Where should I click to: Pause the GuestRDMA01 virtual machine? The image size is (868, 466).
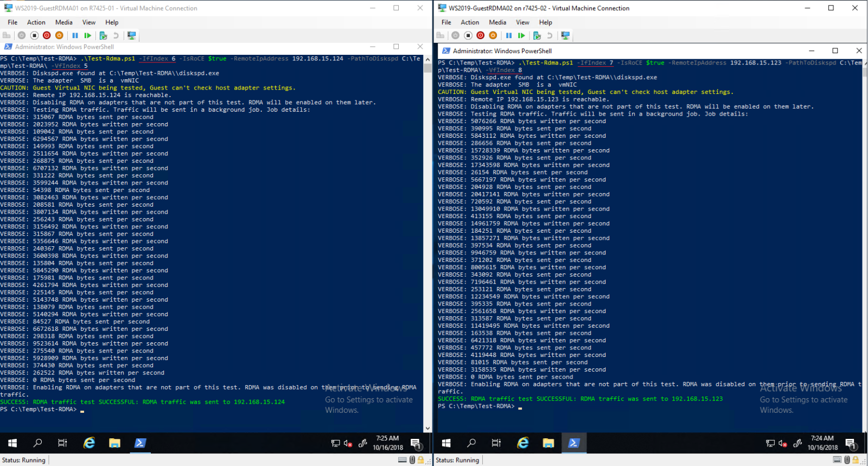(x=75, y=35)
